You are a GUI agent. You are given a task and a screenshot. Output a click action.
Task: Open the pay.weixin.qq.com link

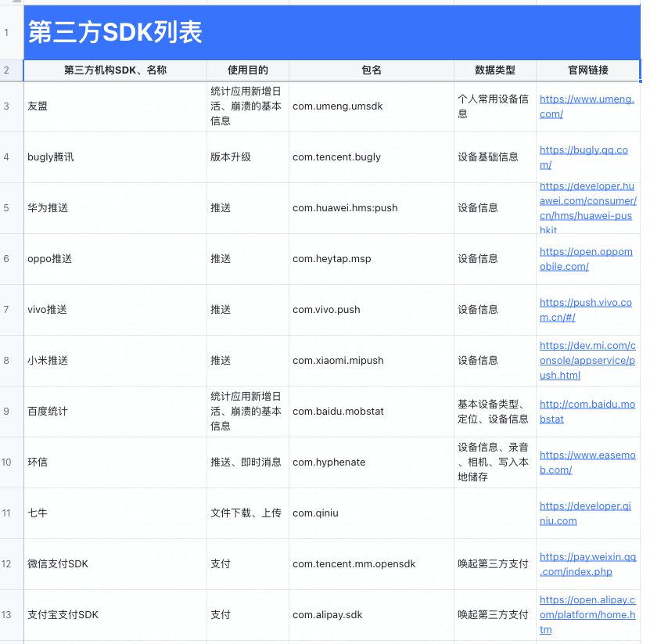coord(587,564)
